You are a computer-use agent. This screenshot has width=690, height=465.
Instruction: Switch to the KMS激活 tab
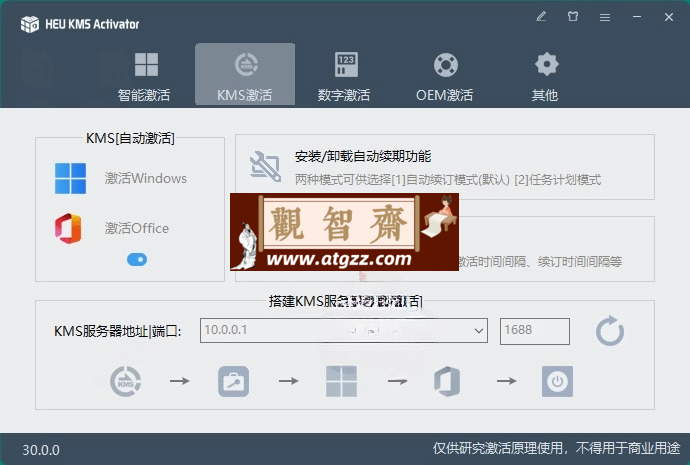(245, 74)
